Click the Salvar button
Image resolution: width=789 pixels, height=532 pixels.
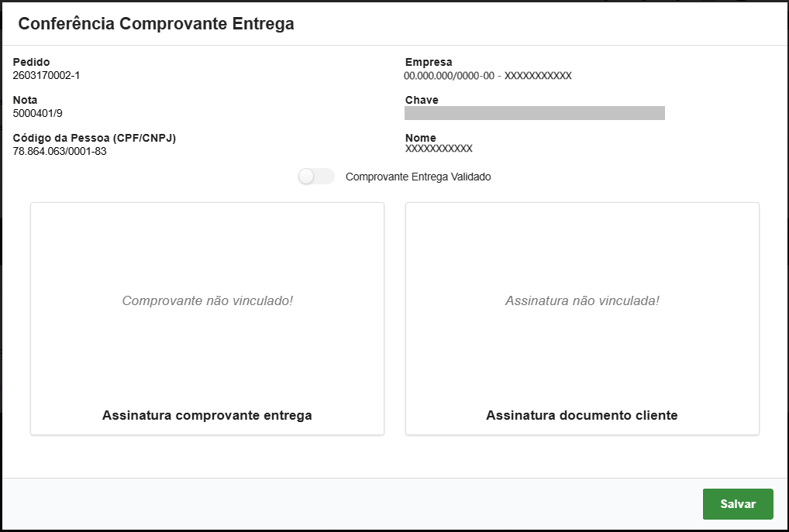click(x=737, y=504)
